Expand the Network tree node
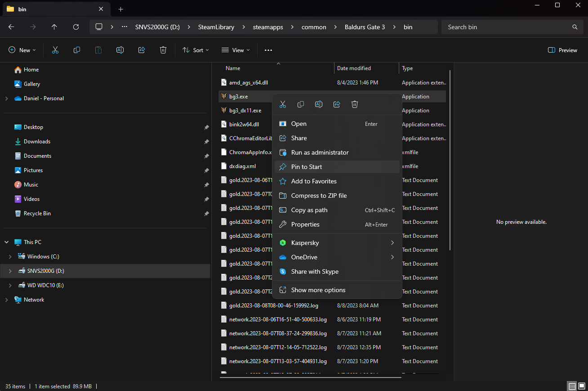This screenshot has width=588, height=391. [6, 300]
